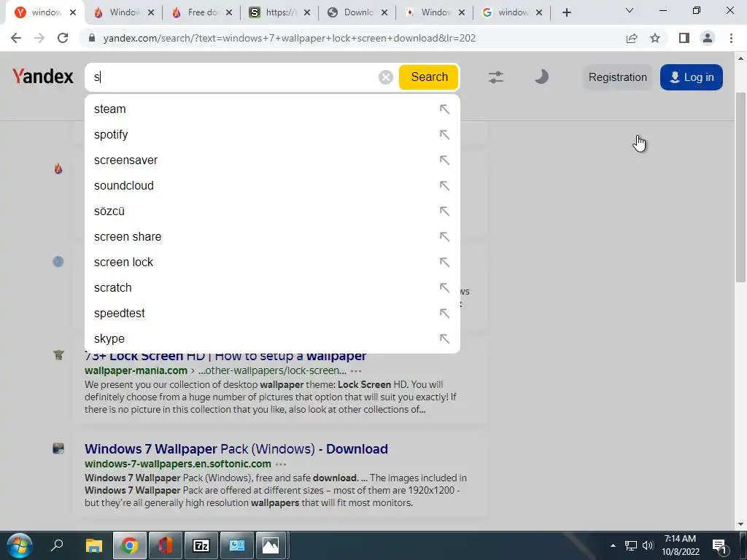Open Chrome profile avatar
747x560 pixels.
pyautogui.click(x=708, y=38)
